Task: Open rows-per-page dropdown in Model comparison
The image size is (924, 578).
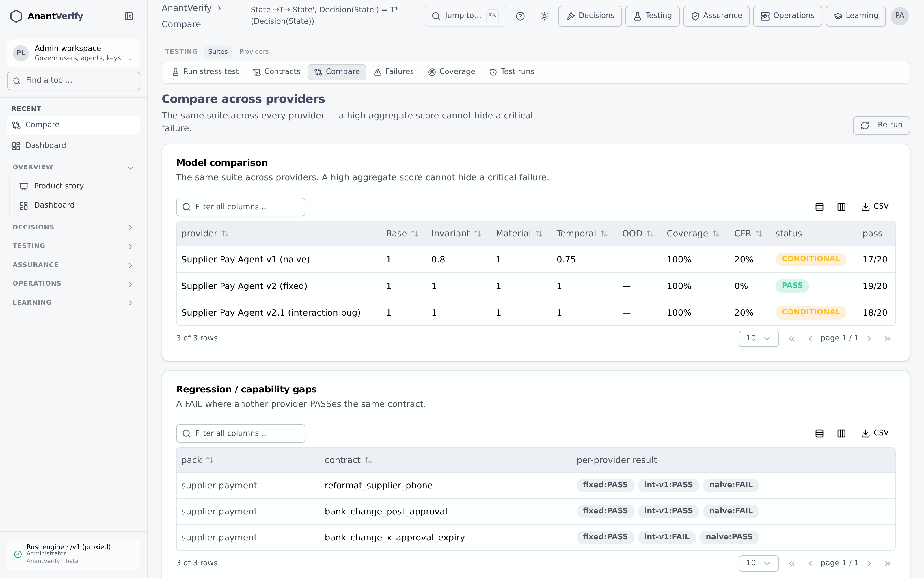Action: point(758,339)
